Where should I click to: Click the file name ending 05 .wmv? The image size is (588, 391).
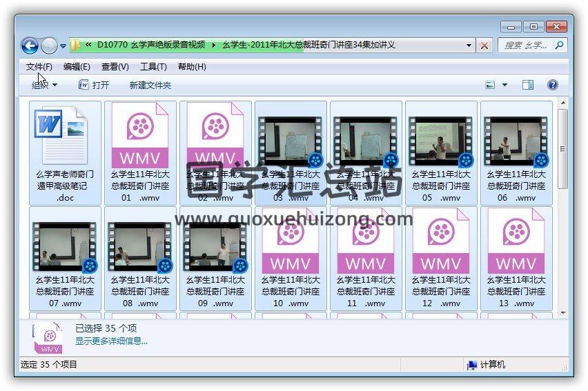tap(441, 186)
